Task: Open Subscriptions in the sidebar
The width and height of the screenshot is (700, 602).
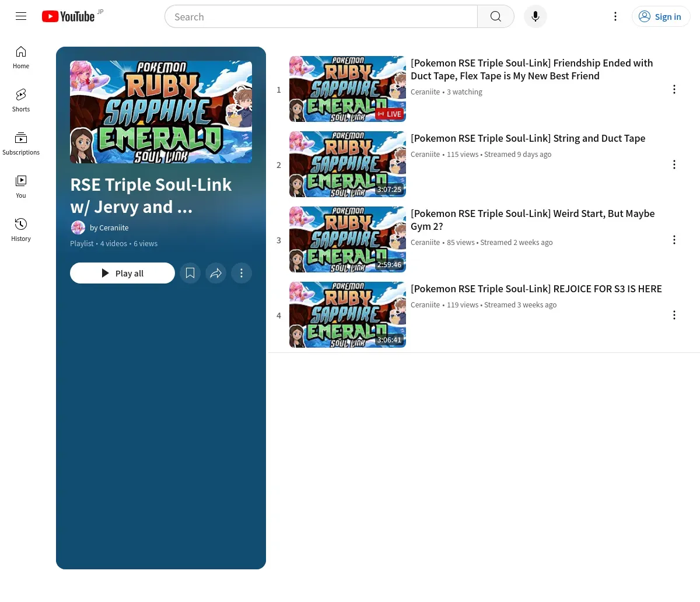Action: click(x=21, y=143)
